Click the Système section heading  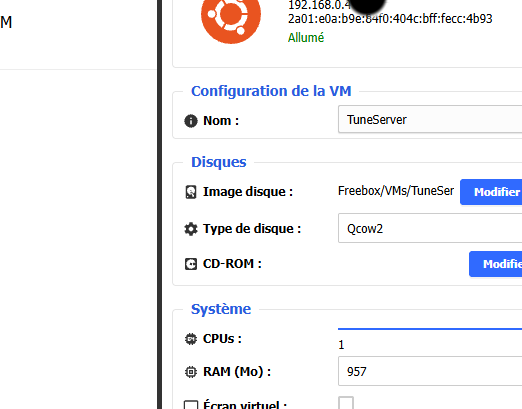[x=221, y=309]
